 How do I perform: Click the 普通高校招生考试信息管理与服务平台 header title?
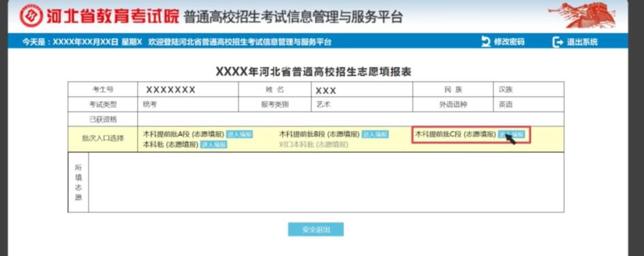(293, 17)
